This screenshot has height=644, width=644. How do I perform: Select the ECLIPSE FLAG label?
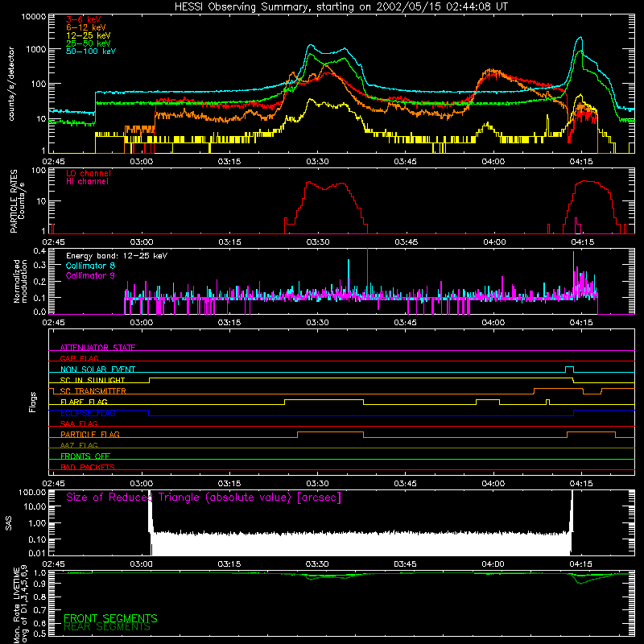click(x=88, y=413)
